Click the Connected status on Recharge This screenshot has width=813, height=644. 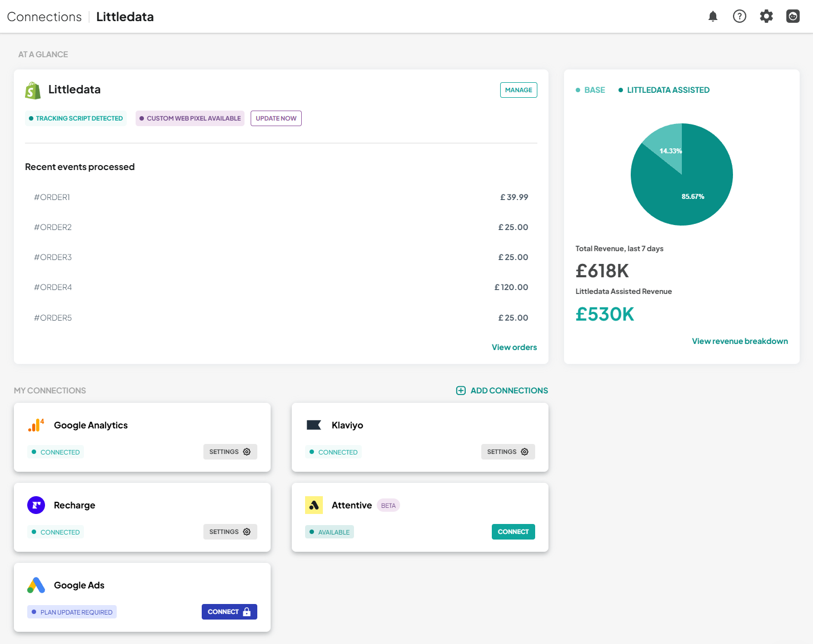point(56,532)
